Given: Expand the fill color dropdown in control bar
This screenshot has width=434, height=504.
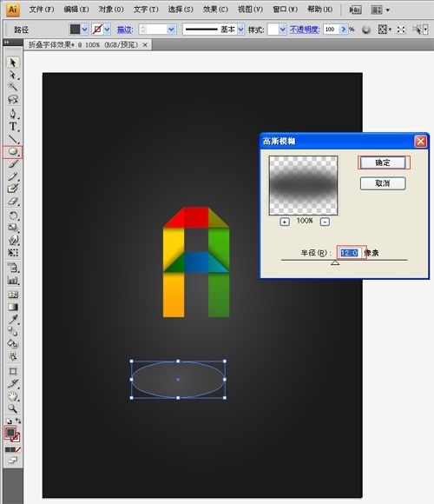Looking at the screenshot, I should coord(84,30).
